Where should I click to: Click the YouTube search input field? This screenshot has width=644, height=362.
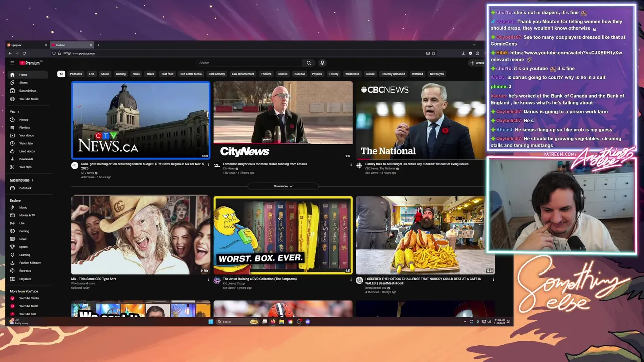pyautogui.click(x=250, y=63)
